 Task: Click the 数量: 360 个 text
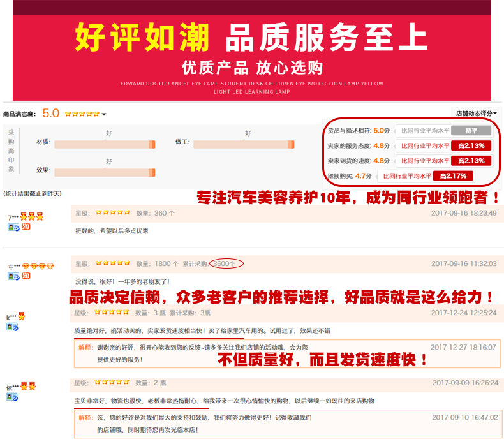coord(155,213)
